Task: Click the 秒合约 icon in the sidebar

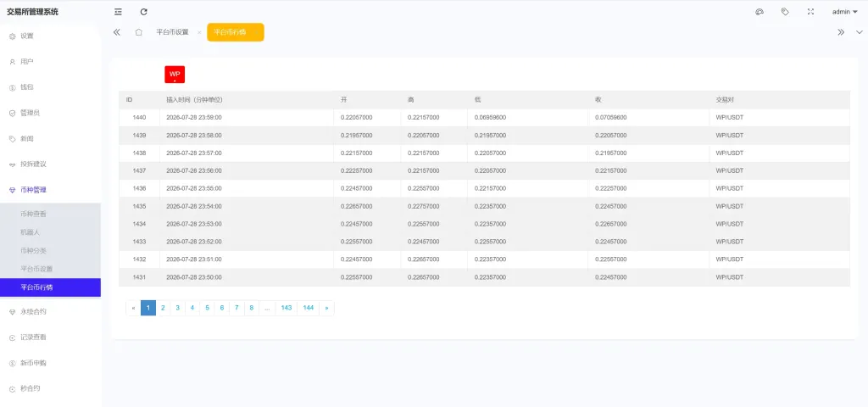Action: pyautogui.click(x=12, y=388)
